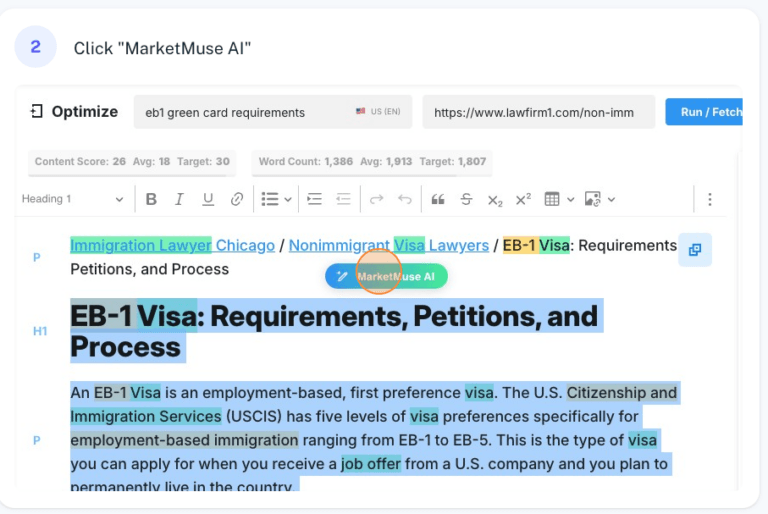
Task: Insert a hyperlink via link icon
Action: (x=237, y=199)
